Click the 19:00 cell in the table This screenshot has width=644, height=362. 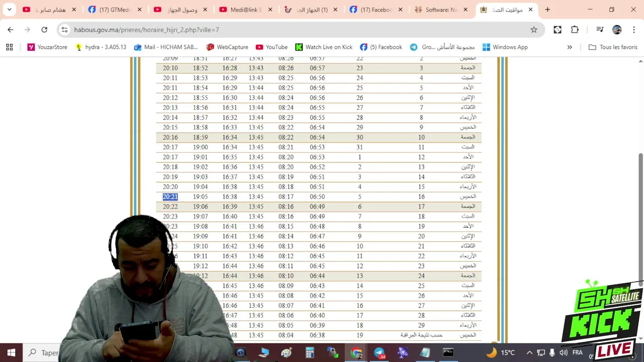(x=200, y=147)
